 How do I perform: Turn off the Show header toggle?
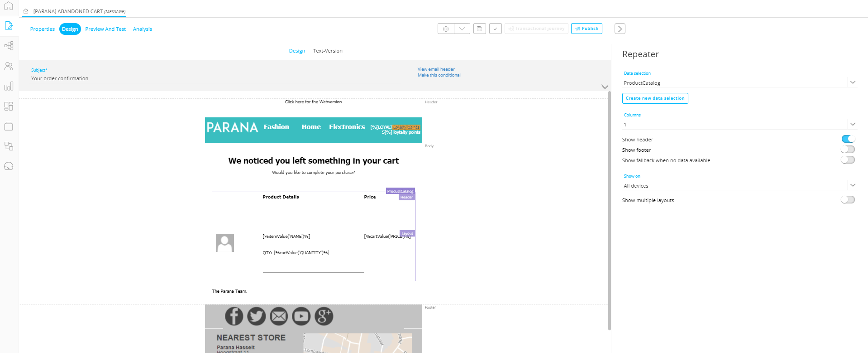[848, 139]
